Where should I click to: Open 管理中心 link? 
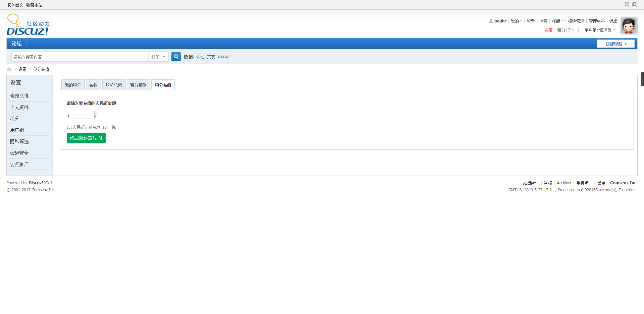(x=597, y=21)
